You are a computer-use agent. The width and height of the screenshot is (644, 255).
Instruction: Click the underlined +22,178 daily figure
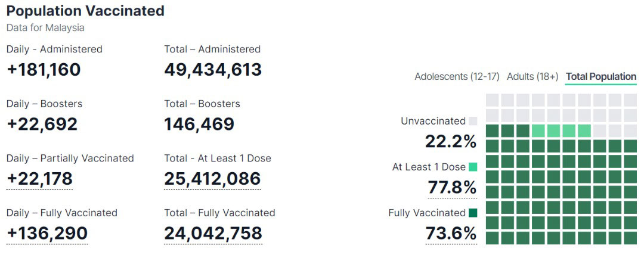[x=40, y=179]
